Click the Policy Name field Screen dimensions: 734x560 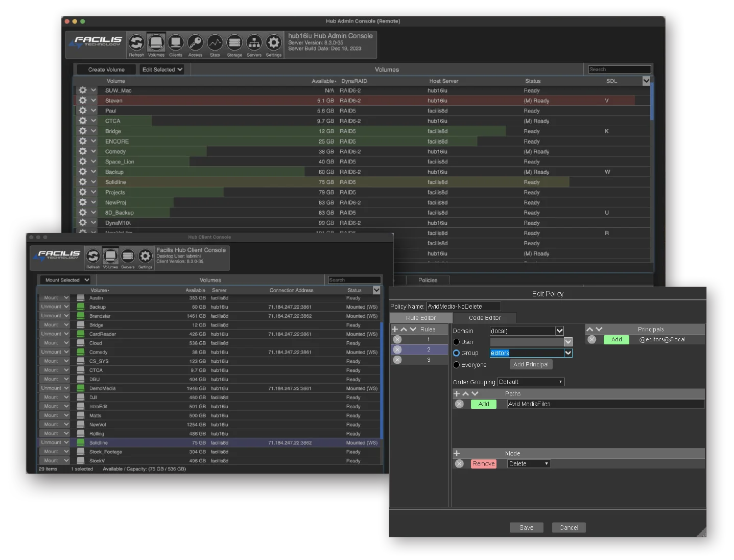tap(463, 307)
